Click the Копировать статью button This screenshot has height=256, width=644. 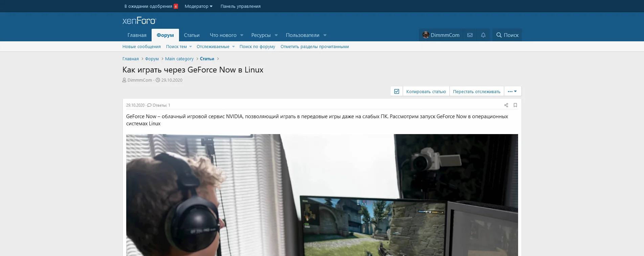(426, 91)
